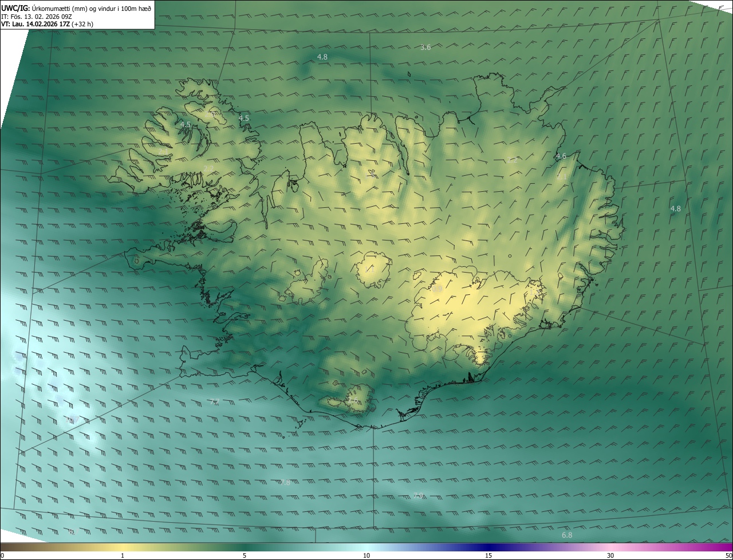Pick the pale yellow color above tick 1

pyautogui.click(x=123, y=547)
